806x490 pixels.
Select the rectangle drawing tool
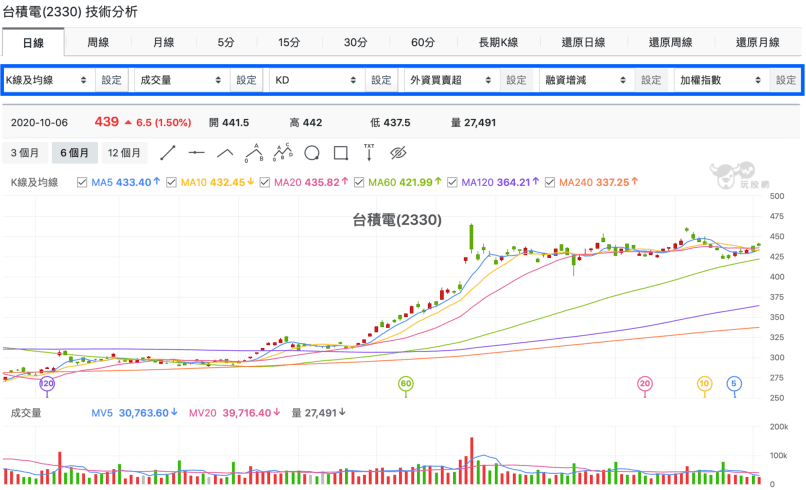(x=340, y=153)
